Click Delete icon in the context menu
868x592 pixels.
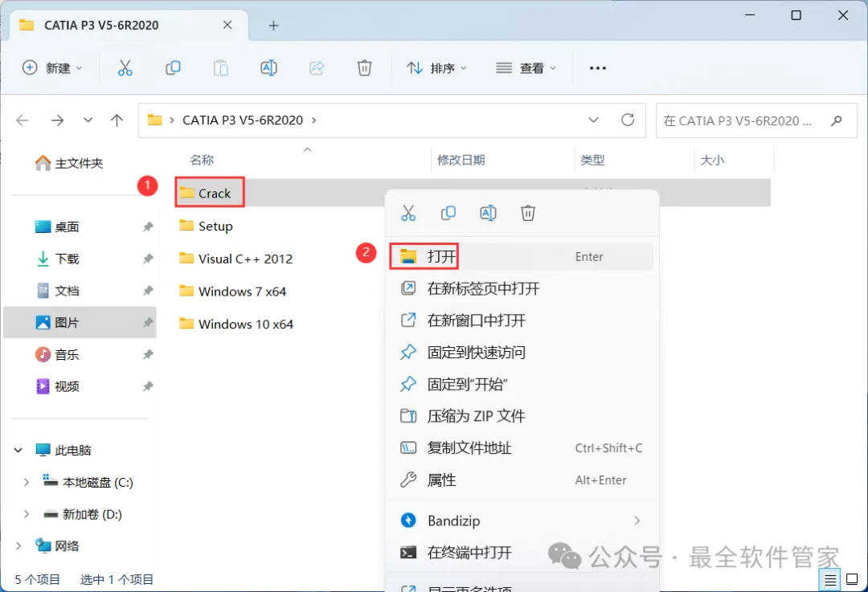click(528, 213)
